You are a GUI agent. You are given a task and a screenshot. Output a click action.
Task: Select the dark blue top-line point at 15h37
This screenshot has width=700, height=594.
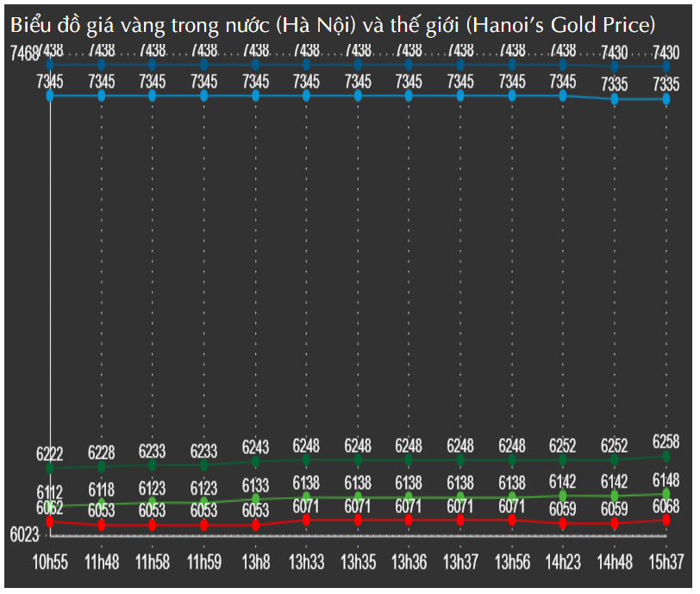(666, 66)
